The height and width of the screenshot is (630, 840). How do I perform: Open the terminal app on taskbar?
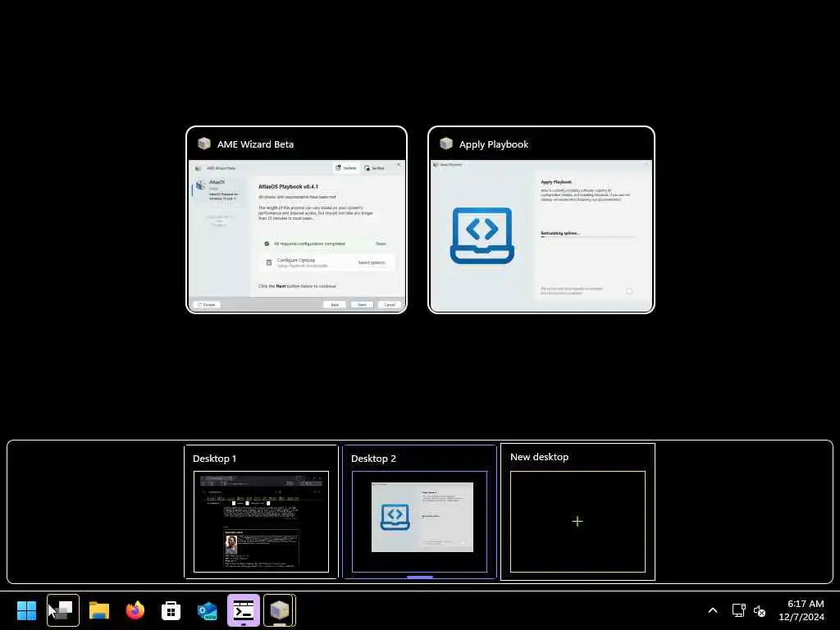(243, 610)
